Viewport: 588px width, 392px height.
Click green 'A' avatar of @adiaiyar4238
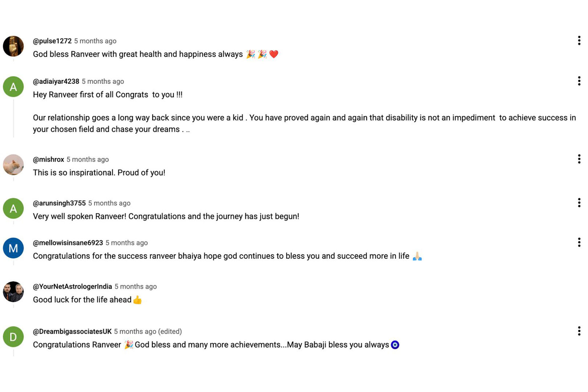pyautogui.click(x=13, y=86)
